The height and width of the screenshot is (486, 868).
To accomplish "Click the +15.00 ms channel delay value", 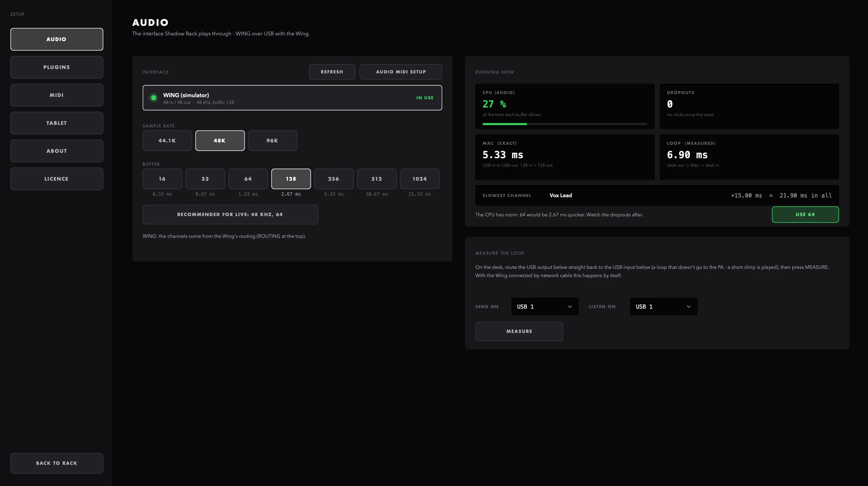I will coord(746,195).
